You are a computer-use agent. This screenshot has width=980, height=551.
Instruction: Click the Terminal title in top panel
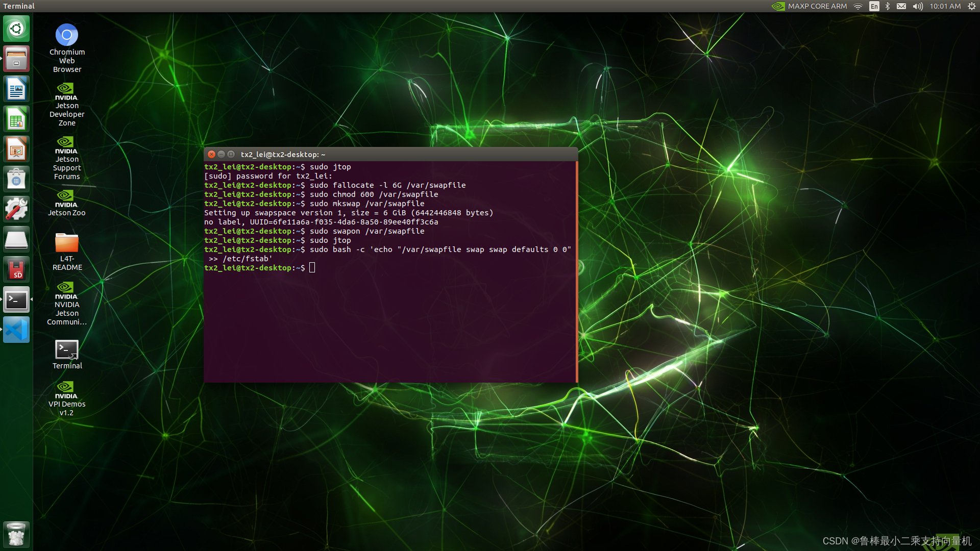point(19,6)
